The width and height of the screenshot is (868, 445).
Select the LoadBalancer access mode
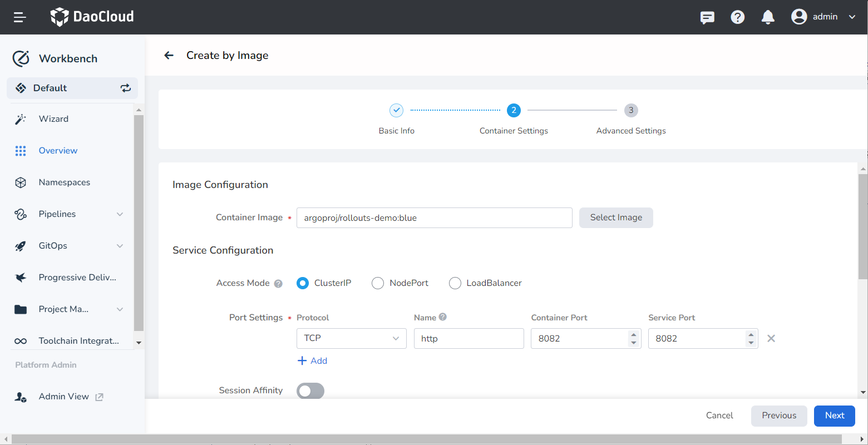[455, 283]
